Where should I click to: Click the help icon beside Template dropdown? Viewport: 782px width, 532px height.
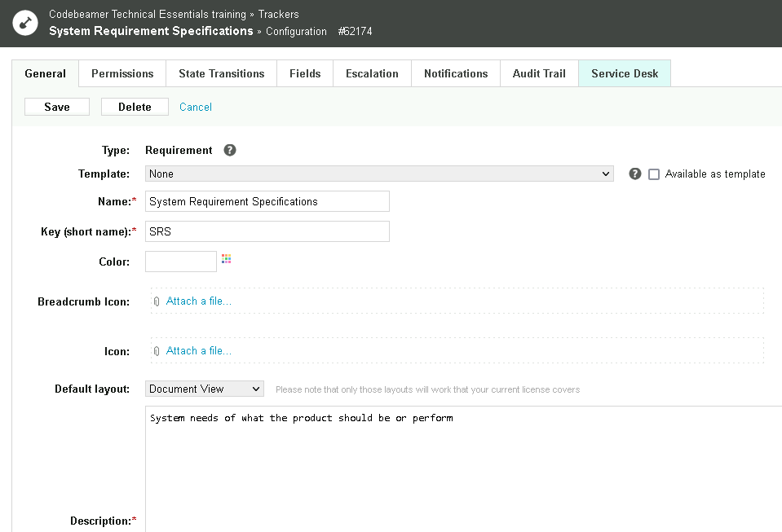click(635, 174)
